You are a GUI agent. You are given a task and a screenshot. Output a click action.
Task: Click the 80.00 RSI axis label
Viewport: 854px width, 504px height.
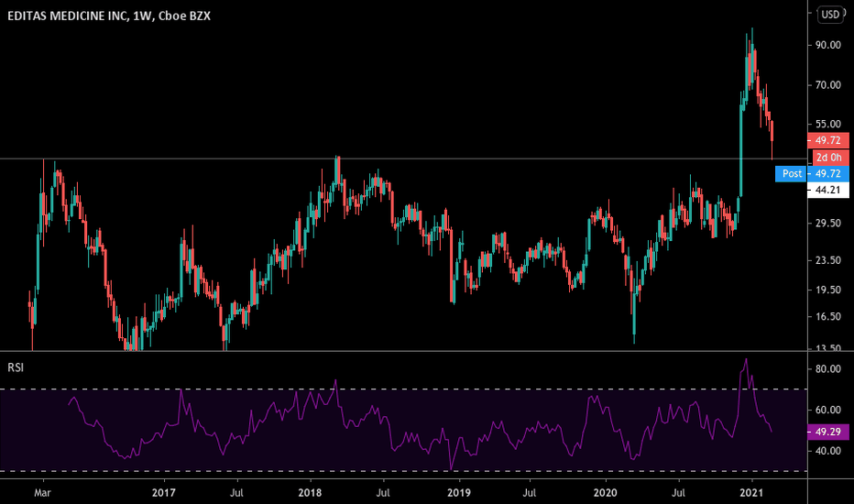[827, 369]
